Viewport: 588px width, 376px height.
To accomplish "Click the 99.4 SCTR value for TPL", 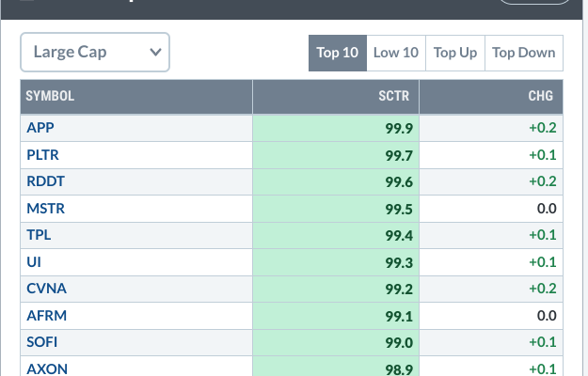I will tap(399, 236).
